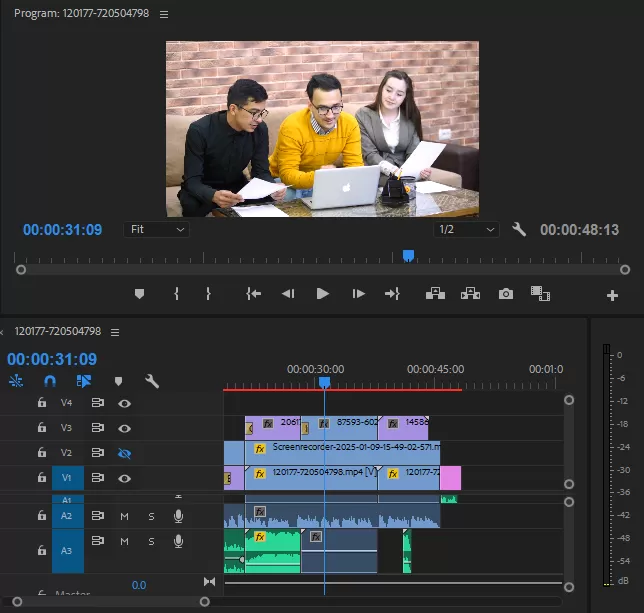
Task: Select the 87593-602 clip on V3
Action: click(x=339, y=428)
